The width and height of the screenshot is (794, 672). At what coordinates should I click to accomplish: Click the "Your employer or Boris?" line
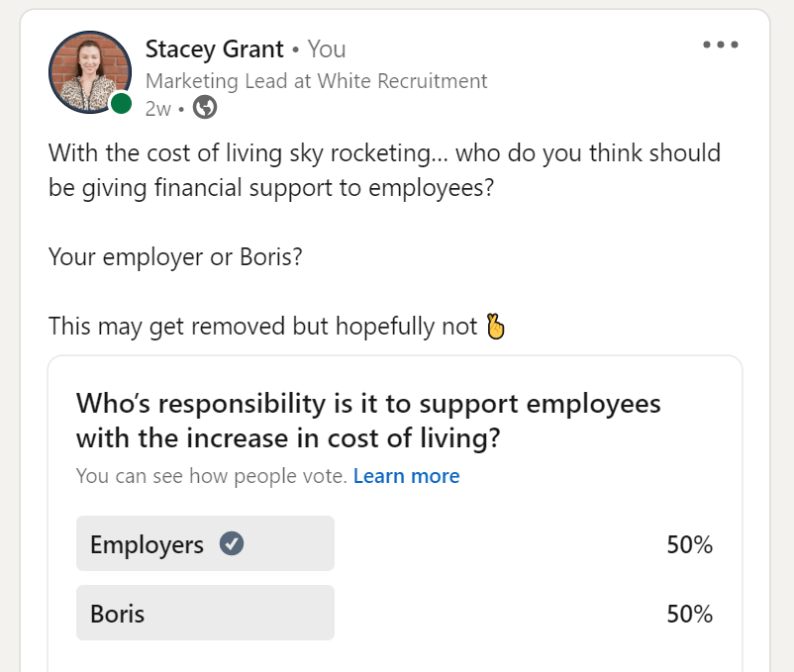point(175,257)
